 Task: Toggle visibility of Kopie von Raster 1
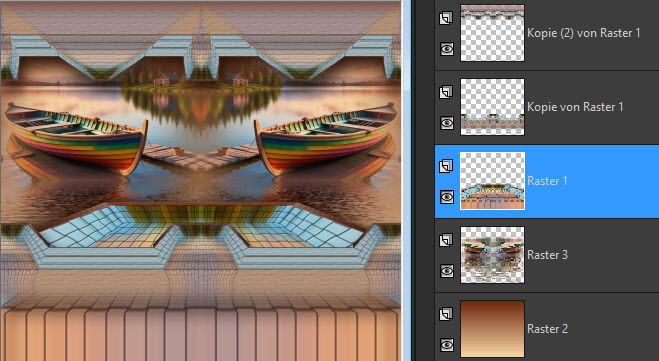tap(447, 123)
